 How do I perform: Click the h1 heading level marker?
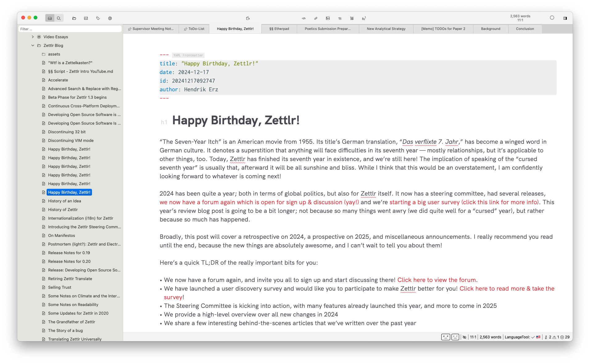click(x=164, y=122)
